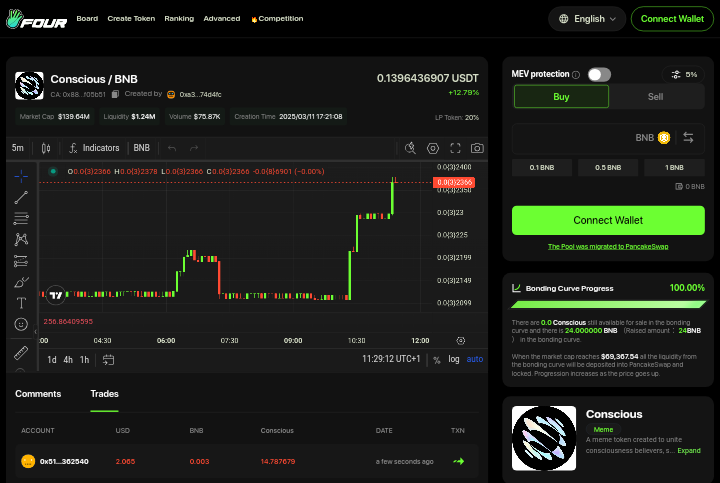Open creator address 0xa3..74d4fc
Viewport: 720px width, 483px height.
point(200,95)
